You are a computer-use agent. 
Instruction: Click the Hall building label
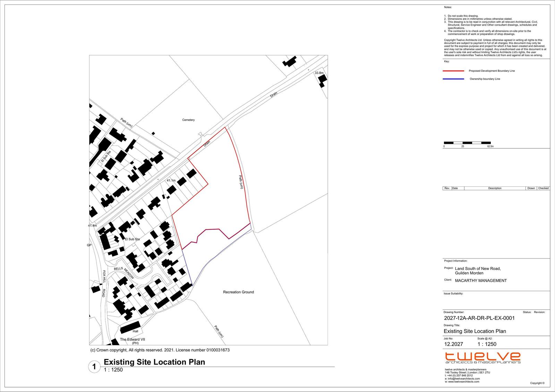[135, 331]
